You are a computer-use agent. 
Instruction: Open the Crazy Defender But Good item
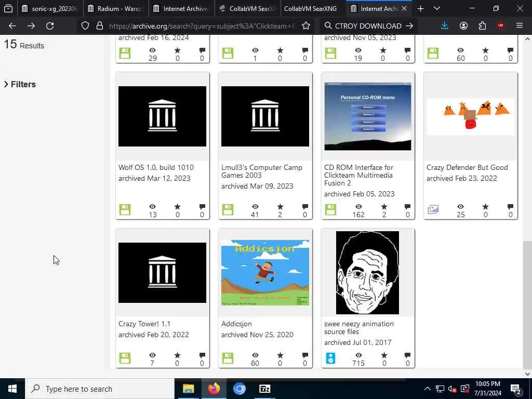[x=467, y=167]
